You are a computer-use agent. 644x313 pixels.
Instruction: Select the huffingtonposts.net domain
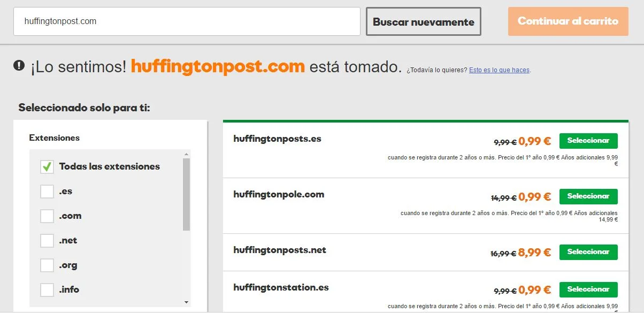point(588,252)
